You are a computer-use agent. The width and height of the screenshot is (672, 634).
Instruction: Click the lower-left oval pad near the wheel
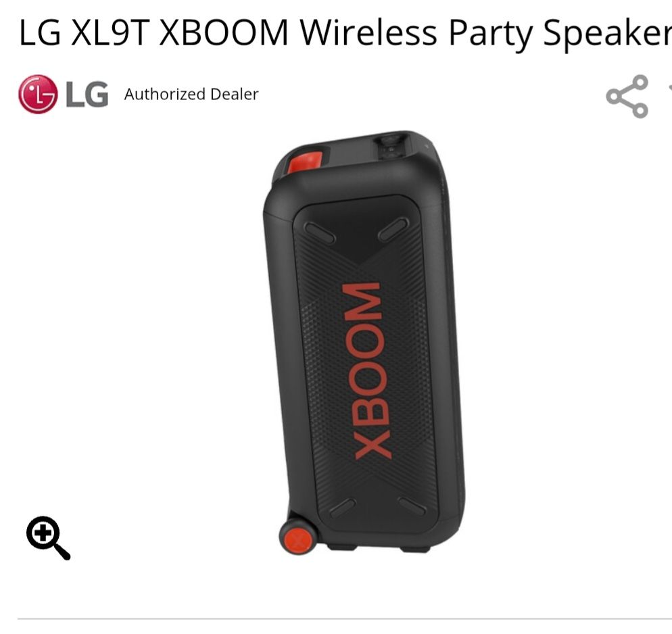coord(343,508)
